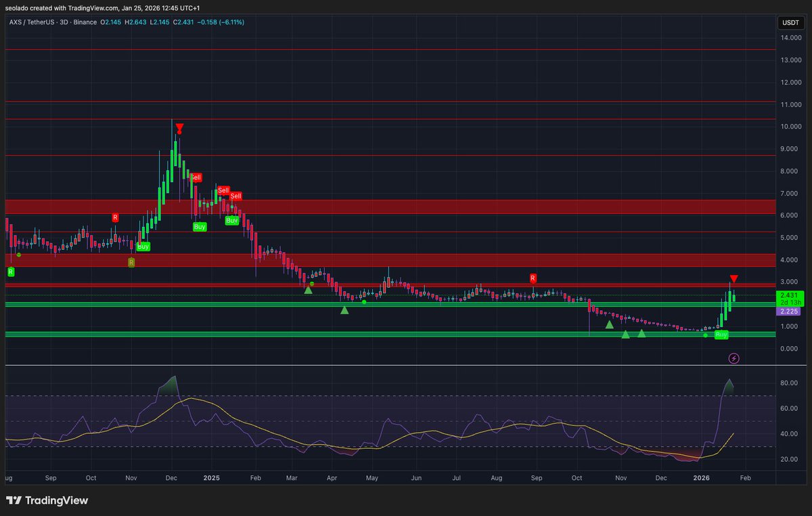This screenshot has height=516, width=812.
Task: Click the green R marker in August 2024
Action: point(10,272)
